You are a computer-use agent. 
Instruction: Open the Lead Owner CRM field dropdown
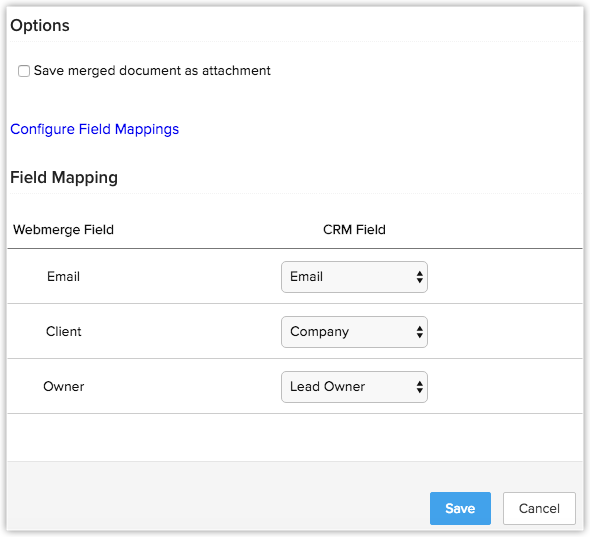coord(354,387)
